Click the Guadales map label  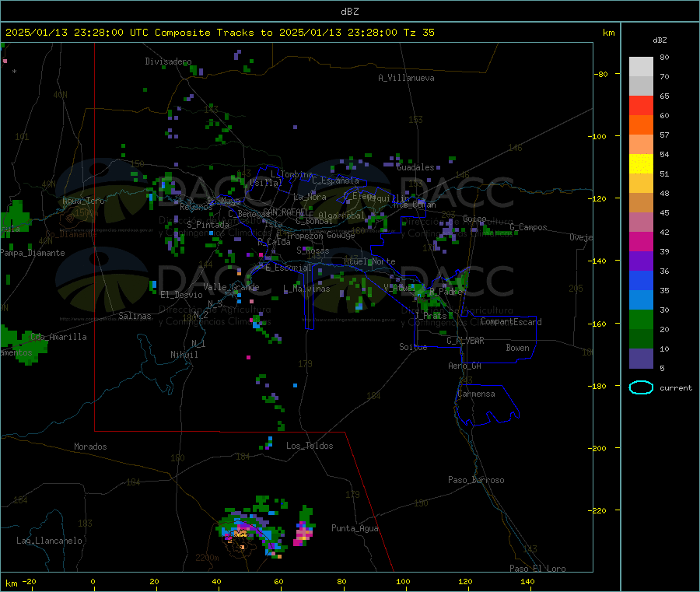click(x=415, y=167)
